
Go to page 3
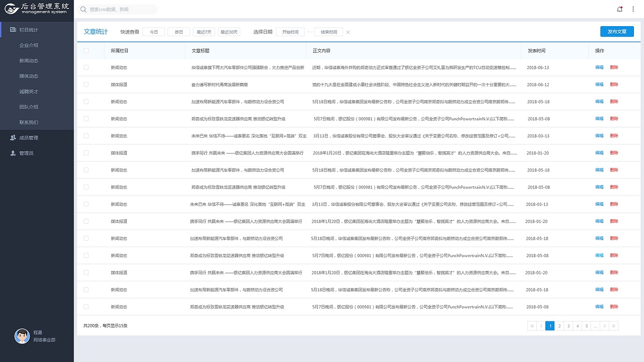(x=568, y=326)
